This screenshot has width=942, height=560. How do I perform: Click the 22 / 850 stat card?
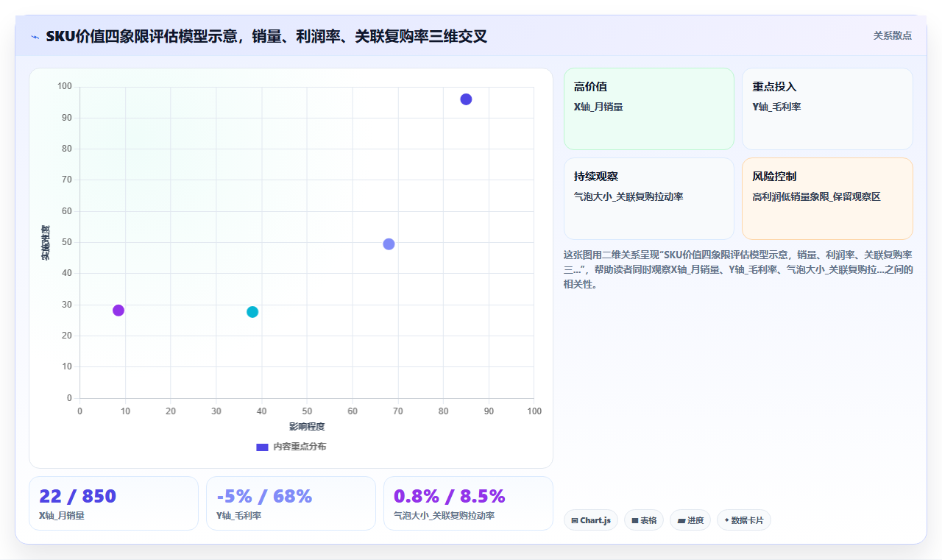(113, 503)
